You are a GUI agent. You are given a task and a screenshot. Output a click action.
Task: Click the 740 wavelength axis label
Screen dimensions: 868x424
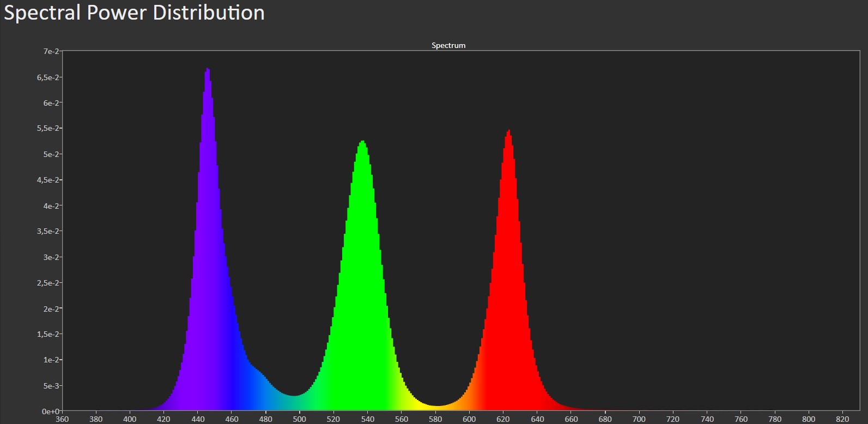click(707, 419)
